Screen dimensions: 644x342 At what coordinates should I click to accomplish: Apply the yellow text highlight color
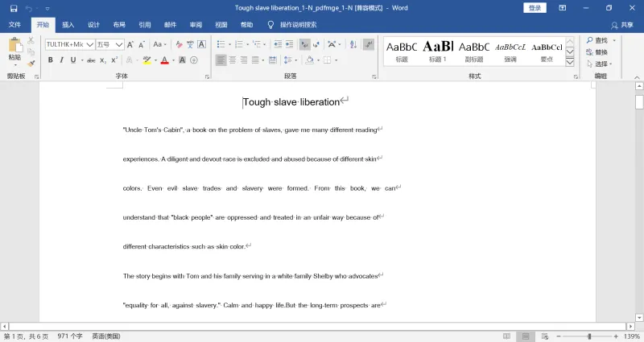(x=147, y=60)
